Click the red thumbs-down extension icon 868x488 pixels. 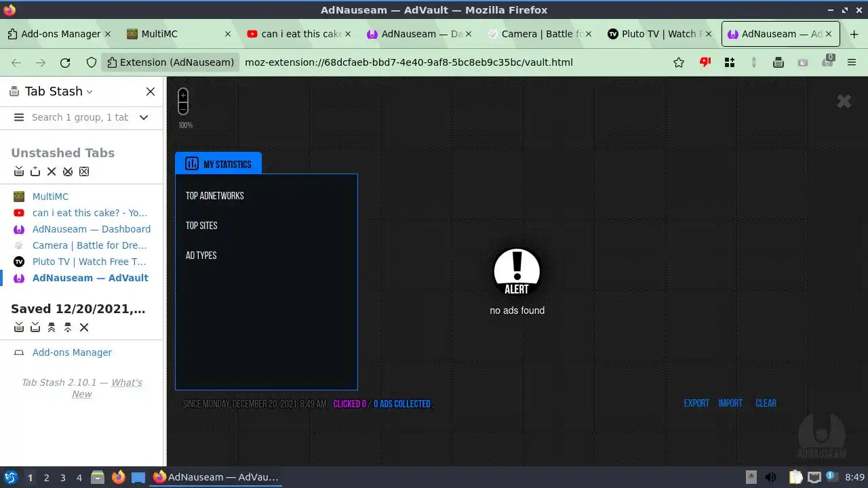coord(705,62)
